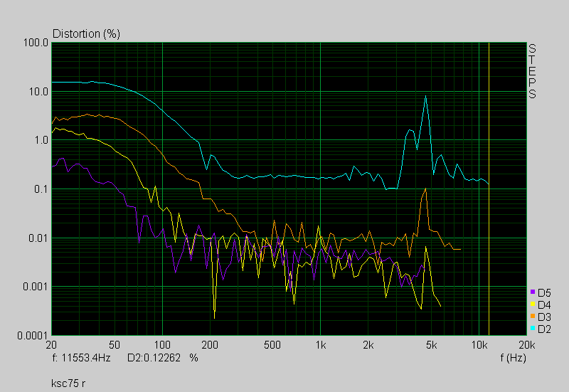Click the orange D3 curve peak near 5k
This screenshot has width=569, height=392.
425,189
